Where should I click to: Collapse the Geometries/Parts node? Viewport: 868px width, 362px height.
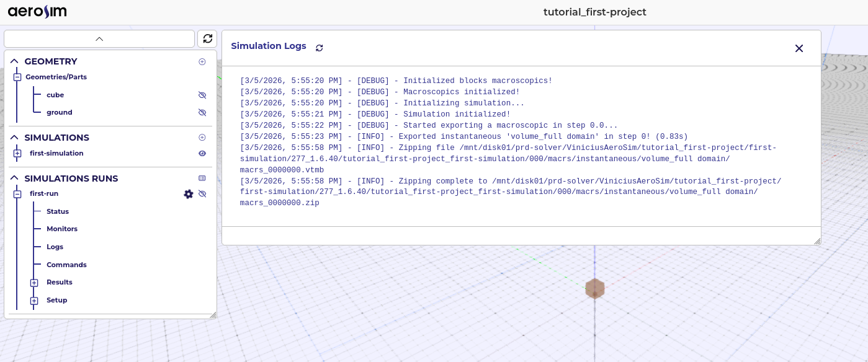click(17, 77)
